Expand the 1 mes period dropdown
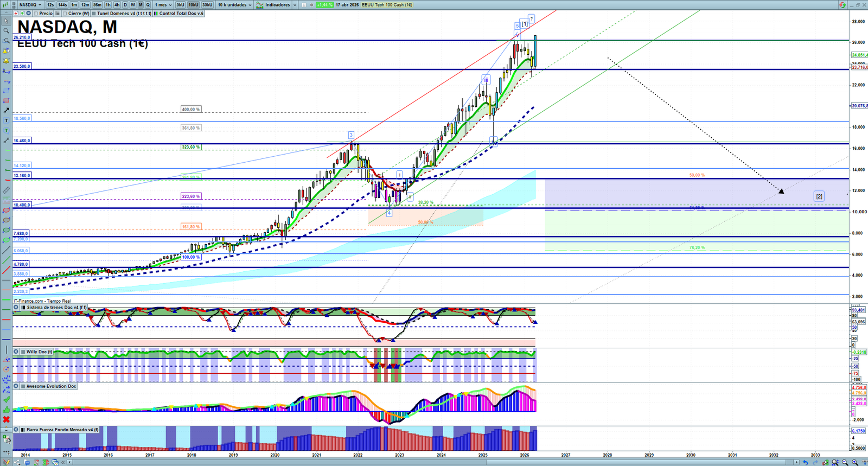 point(163,5)
